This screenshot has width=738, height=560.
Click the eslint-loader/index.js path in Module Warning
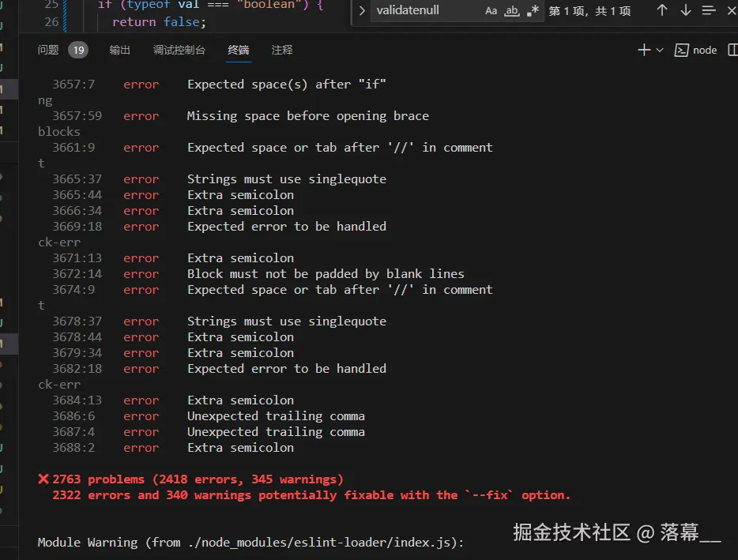coord(319,542)
